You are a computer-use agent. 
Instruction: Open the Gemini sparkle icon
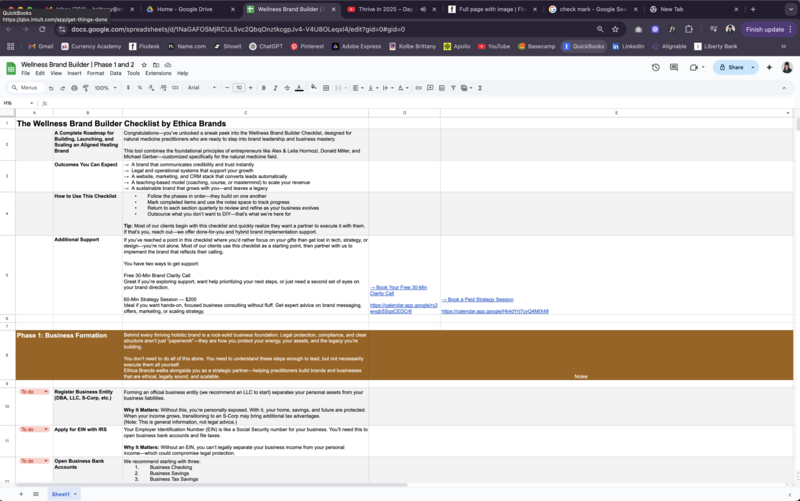[x=769, y=67]
